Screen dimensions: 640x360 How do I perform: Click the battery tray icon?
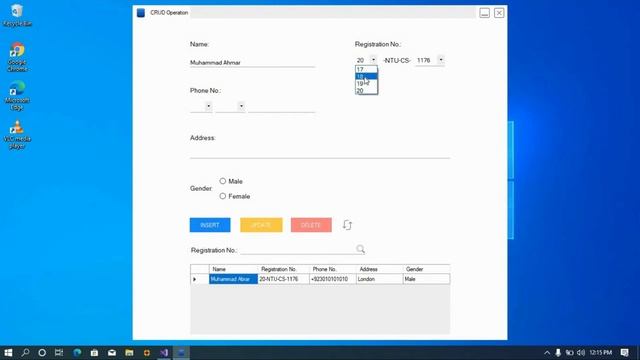569,353
